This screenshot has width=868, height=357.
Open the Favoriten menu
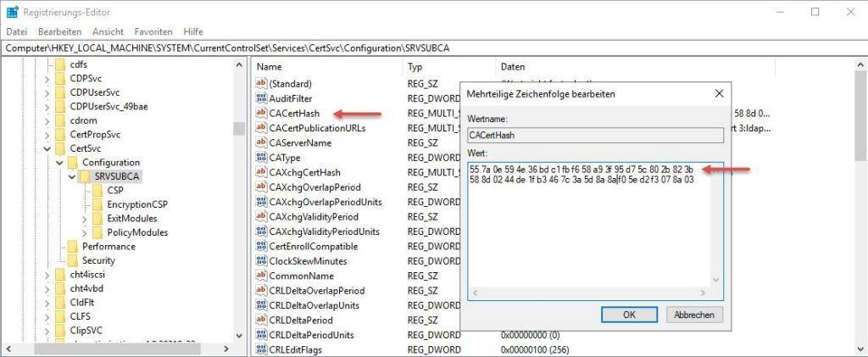153,31
